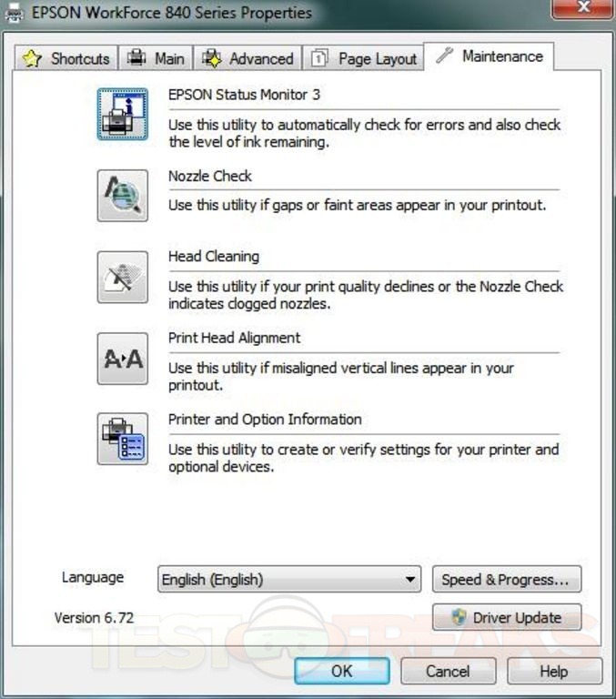Open the EPSON Status Monitor 3 utility icon
This screenshot has height=699, width=616.
(x=122, y=114)
